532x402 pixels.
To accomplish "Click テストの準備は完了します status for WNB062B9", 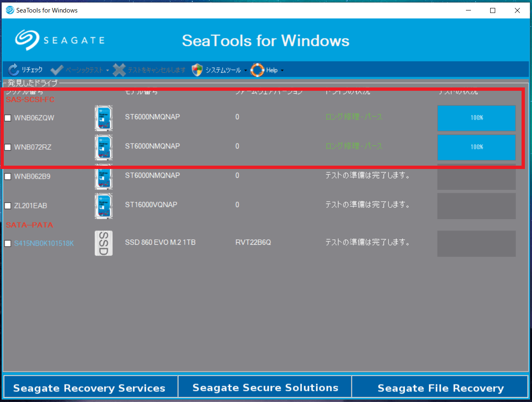I will [368, 175].
